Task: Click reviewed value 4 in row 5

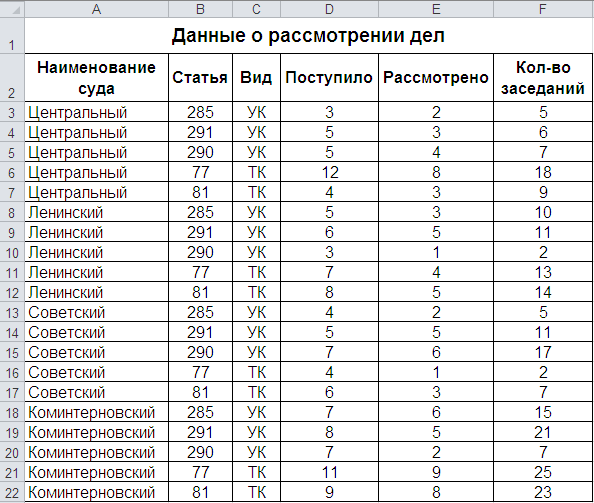Action: 436,152
